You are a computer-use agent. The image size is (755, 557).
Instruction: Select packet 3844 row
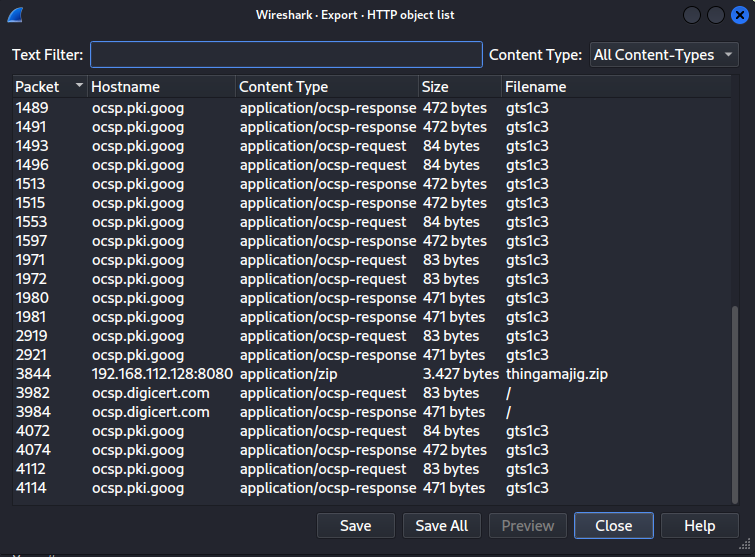372,374
